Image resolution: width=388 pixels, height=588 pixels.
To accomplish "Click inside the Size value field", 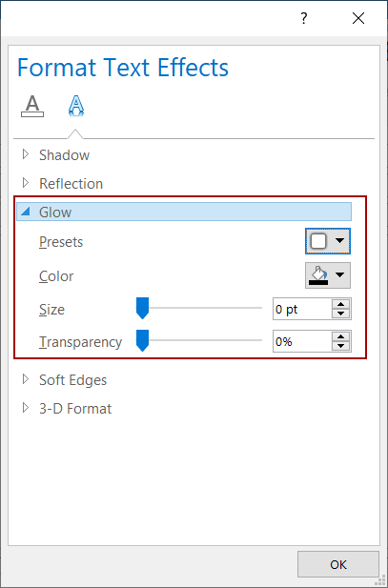I will [302, 309].
